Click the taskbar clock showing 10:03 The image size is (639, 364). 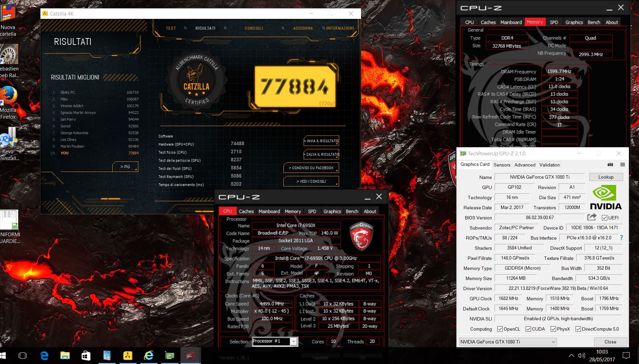[602, 356]
